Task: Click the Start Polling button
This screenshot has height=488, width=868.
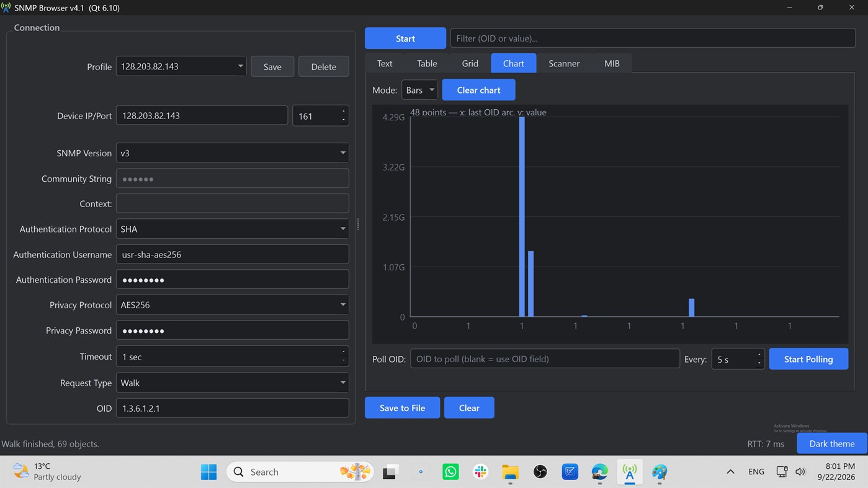Action: pyautogui.click(x=808, y=359)
